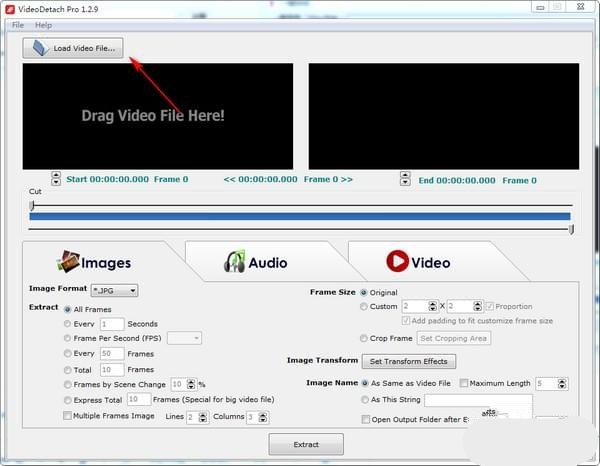Select As Same as Video File
This screenshot has width=600, height=466.
click(365, 383)
